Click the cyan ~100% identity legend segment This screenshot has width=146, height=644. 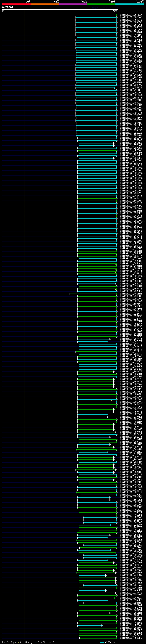click(x=130, y=4)
